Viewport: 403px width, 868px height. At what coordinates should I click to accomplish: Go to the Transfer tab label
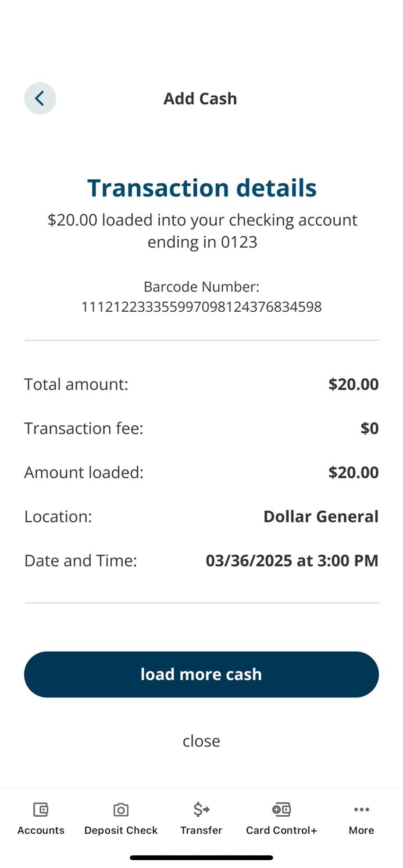[201, 830]
